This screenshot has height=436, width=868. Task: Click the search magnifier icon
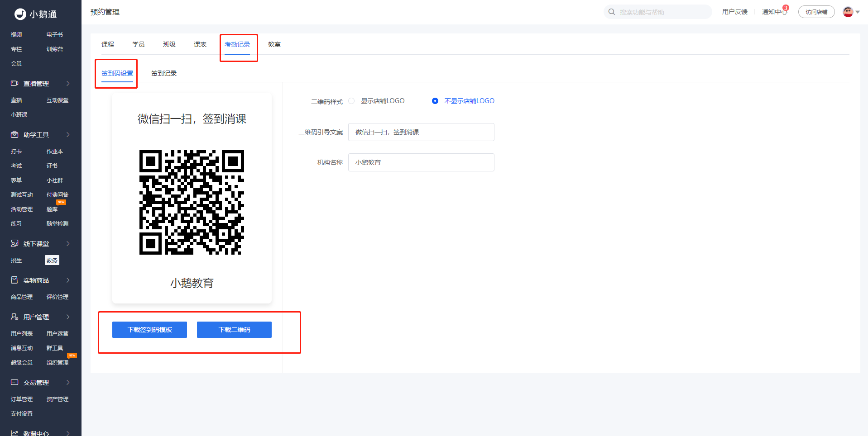[x=612, y=12]
